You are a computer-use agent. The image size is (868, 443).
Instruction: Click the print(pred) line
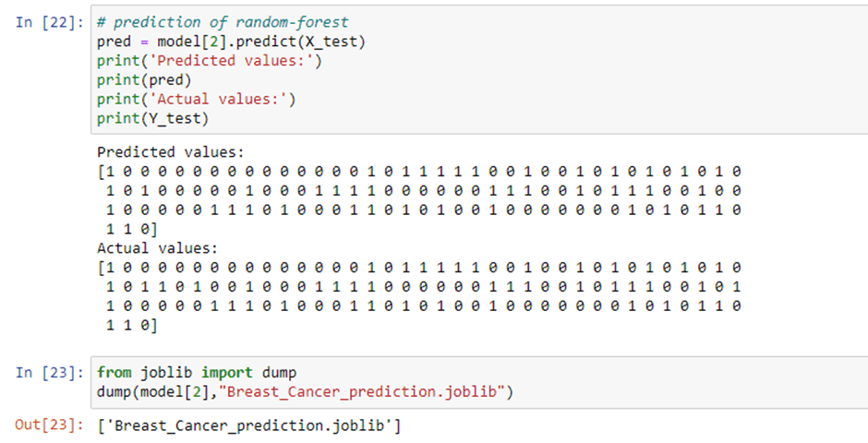pos(144,80)
